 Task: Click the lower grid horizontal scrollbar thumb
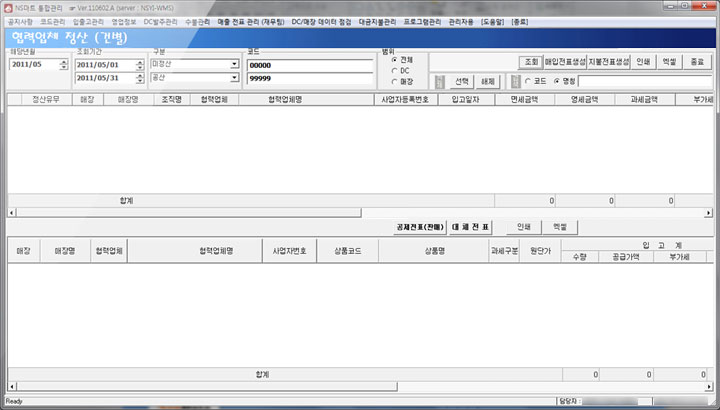click(207, 387)
